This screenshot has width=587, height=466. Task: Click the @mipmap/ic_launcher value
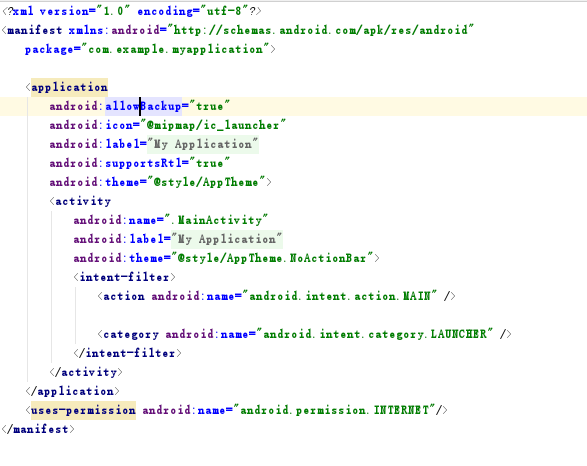[x=213, y=125]
